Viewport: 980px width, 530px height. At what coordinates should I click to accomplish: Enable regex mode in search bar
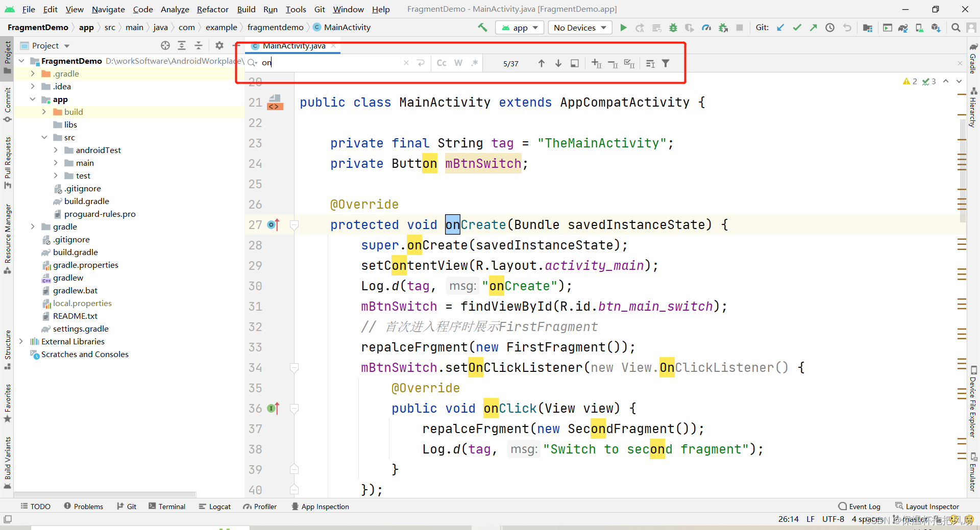(x=475, y=63)
